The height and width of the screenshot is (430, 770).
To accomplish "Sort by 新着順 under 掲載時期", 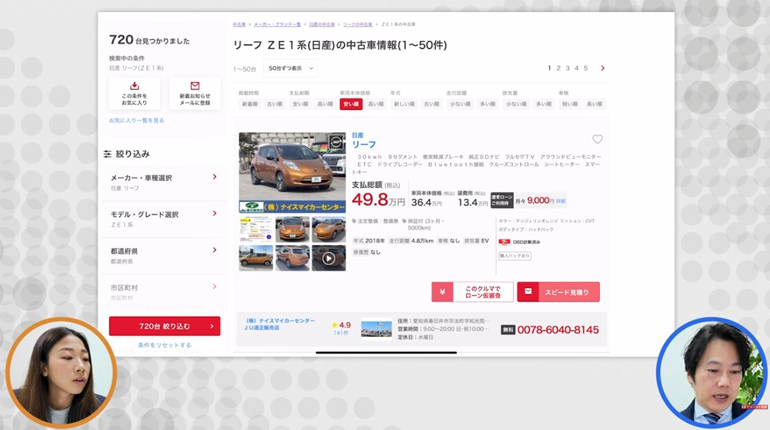I will point(249,104).
